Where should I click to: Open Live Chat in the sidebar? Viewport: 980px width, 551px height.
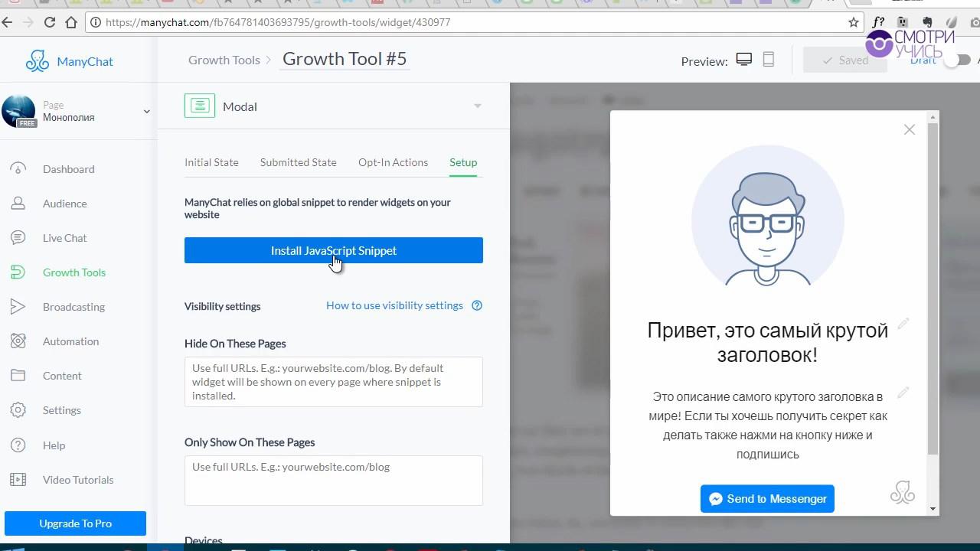point(64,238)
